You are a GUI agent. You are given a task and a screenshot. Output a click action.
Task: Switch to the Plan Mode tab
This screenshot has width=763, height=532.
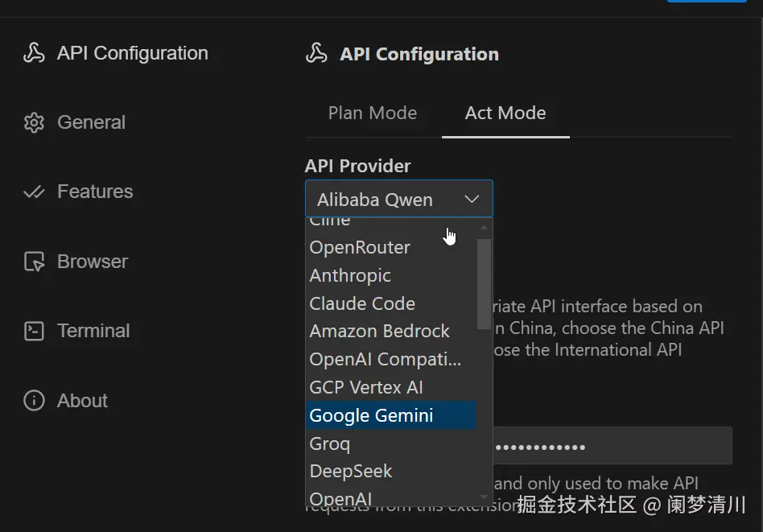click(373, 113)
